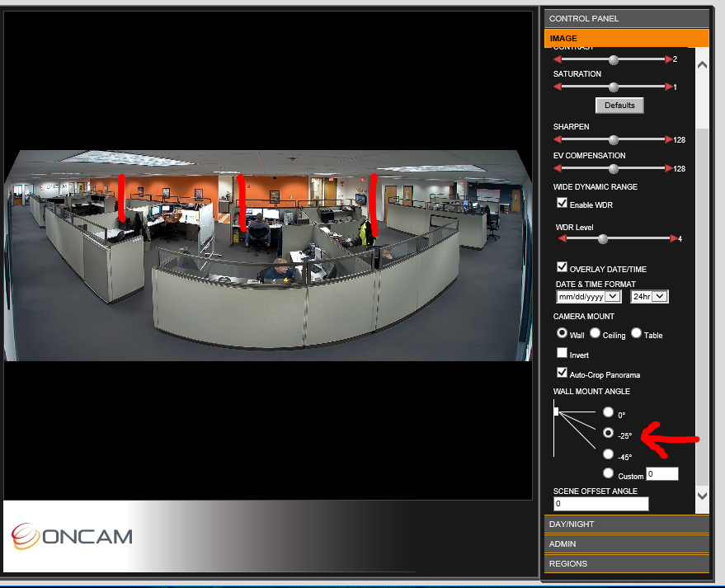Viewport: 725px width, 588px height.
Task: Select the Table camera mount option
Action: coord(637,333)
